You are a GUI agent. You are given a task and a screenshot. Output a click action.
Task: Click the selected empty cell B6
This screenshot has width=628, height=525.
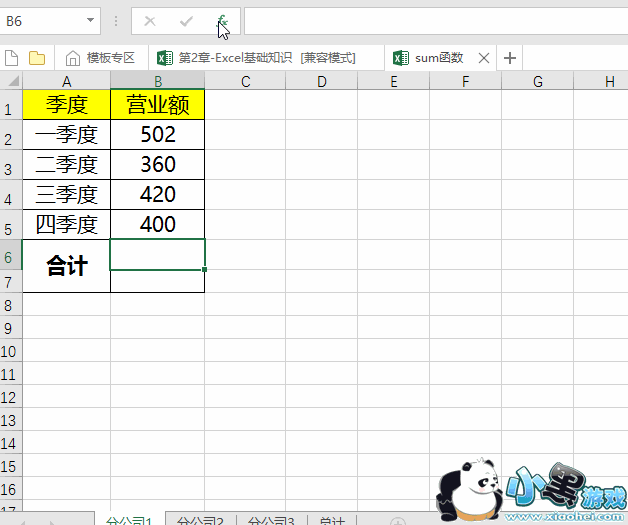158,255
